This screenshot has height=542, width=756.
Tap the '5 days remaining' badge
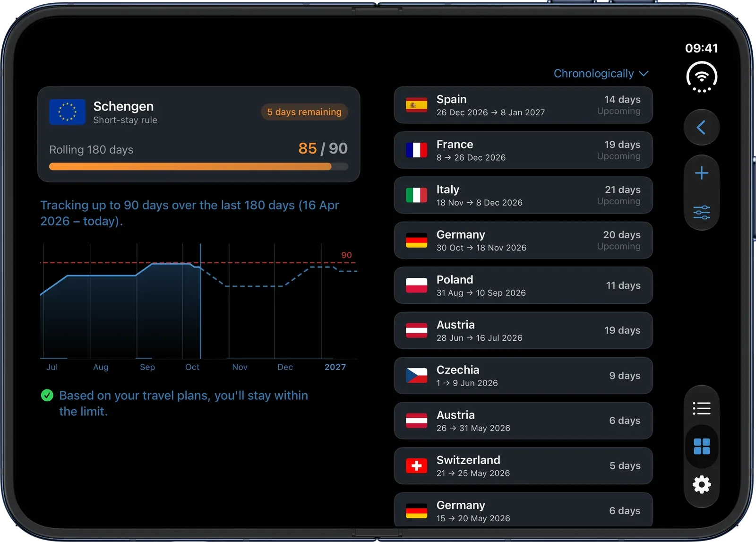pyautogui.click(x=304, y=112)
